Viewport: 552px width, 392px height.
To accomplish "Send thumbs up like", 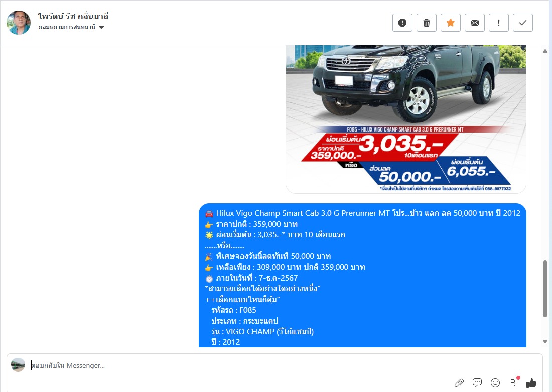I will [x=531, y=382].
